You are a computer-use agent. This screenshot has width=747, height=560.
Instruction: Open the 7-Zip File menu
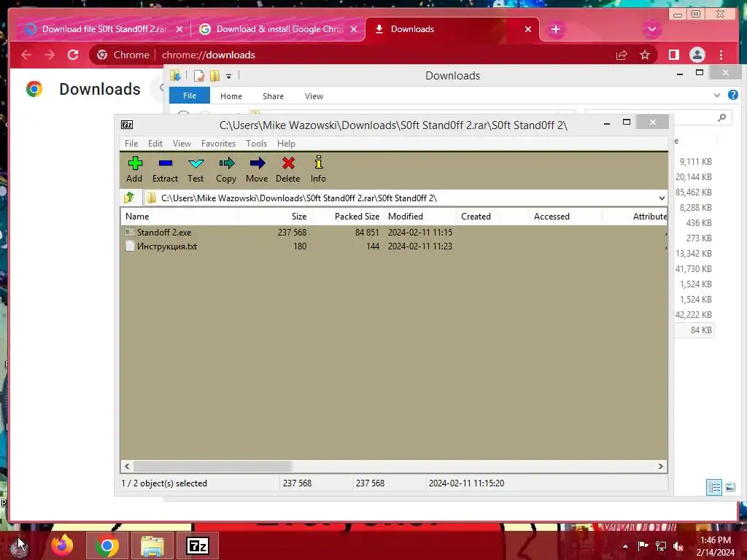(x=131, y=144)
